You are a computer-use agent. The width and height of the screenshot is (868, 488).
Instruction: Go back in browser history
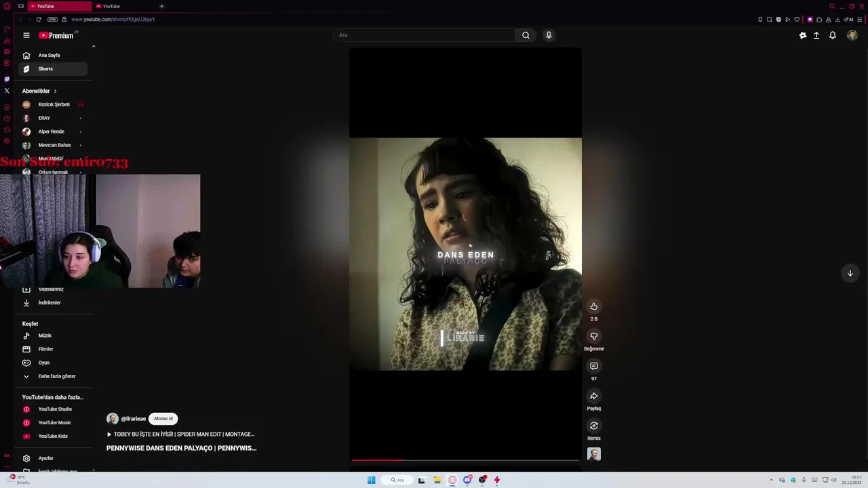[20, 19]
